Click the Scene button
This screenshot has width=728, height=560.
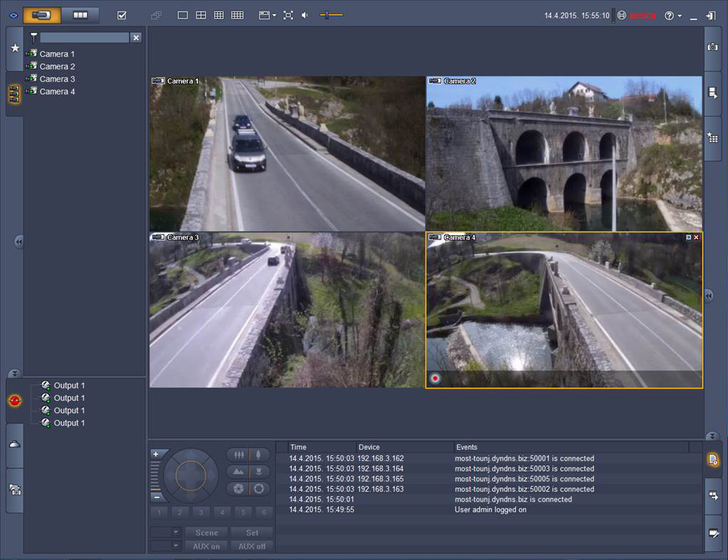coord(207,532)
